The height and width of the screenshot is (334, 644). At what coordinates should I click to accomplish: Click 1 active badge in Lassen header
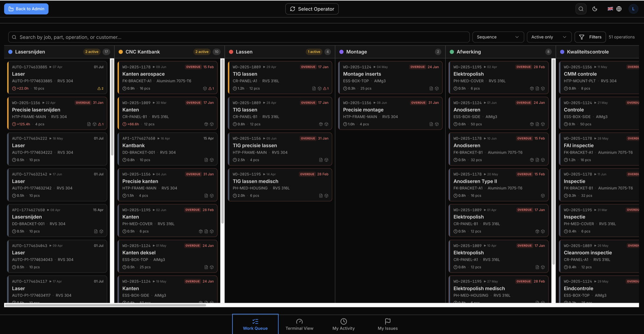314,52
